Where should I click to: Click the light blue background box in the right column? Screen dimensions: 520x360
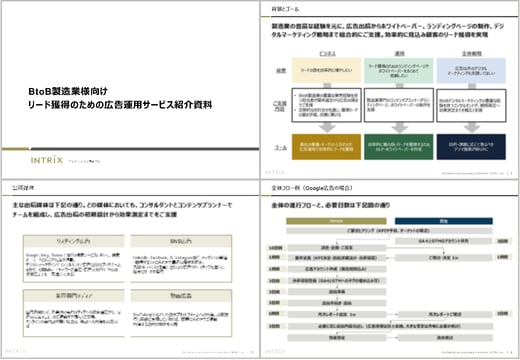(x=471, y=70)
